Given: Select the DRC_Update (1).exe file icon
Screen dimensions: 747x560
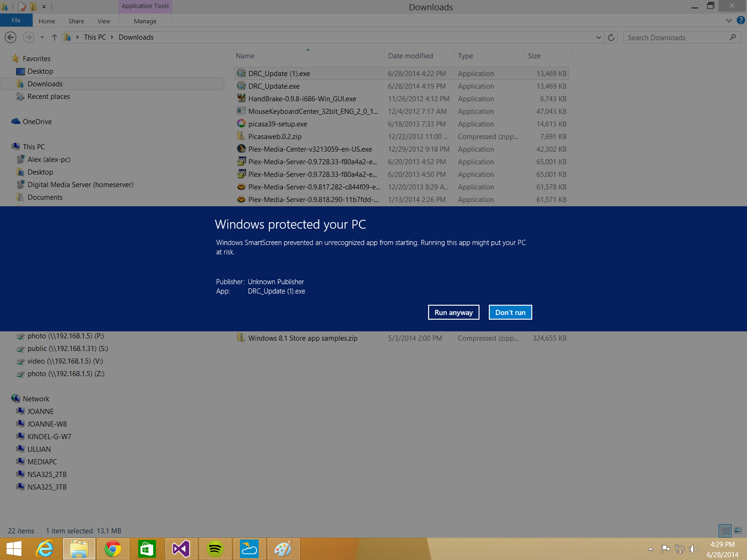Looking at the screenshot, I should coord(241,73).
